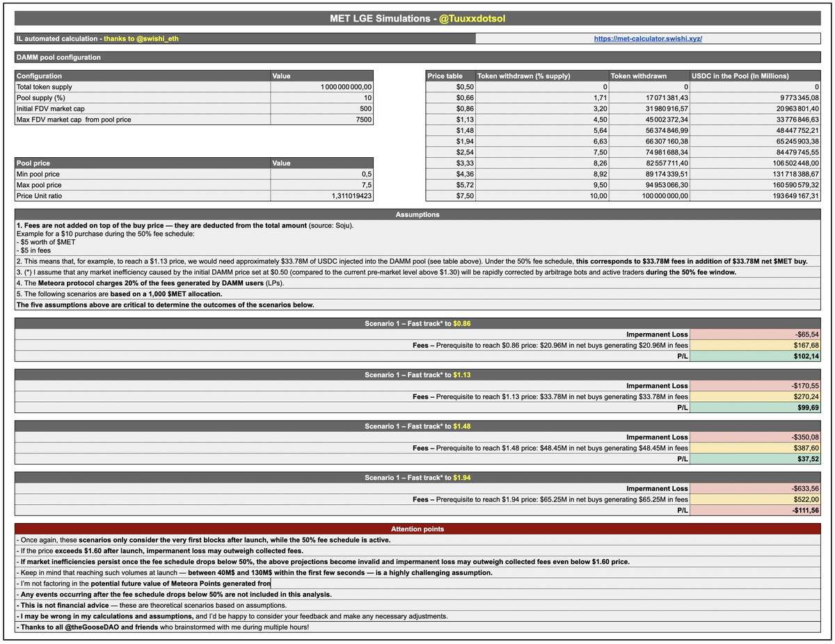This screenshot has height=644, width=835.
Task: Select the $1,13 price table cell
Action: 450,120
